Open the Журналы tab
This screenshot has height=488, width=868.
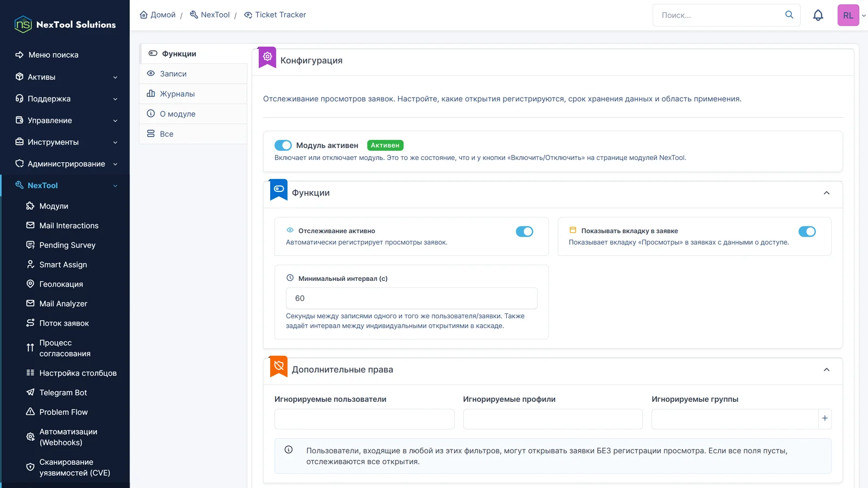point(193,94)
